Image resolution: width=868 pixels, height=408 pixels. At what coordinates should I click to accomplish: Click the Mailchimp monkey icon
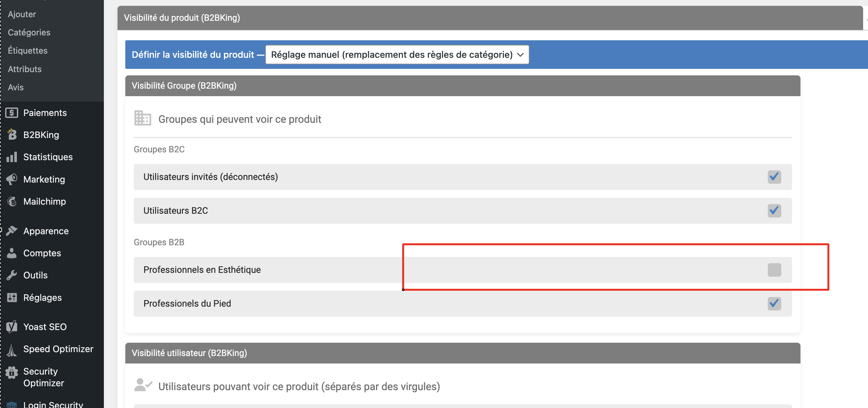click(x=12, y=201)
